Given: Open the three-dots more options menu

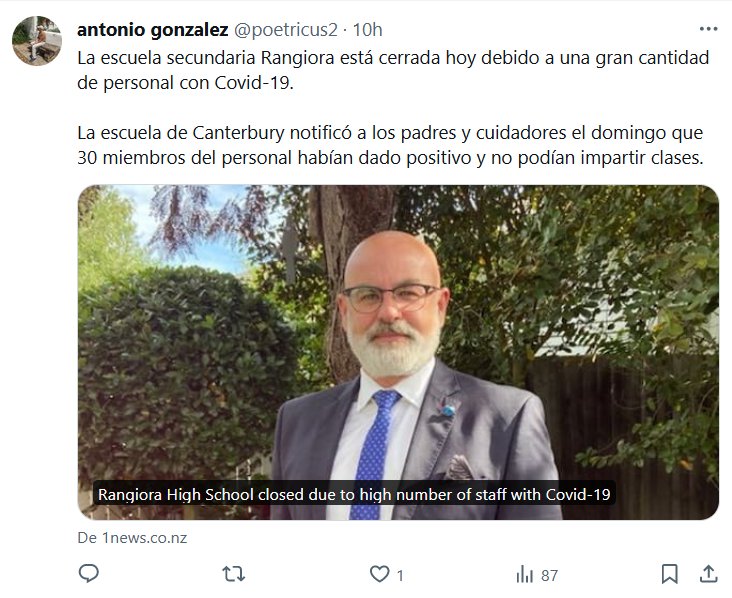Looking at the screenshot, I should point(708,29).
